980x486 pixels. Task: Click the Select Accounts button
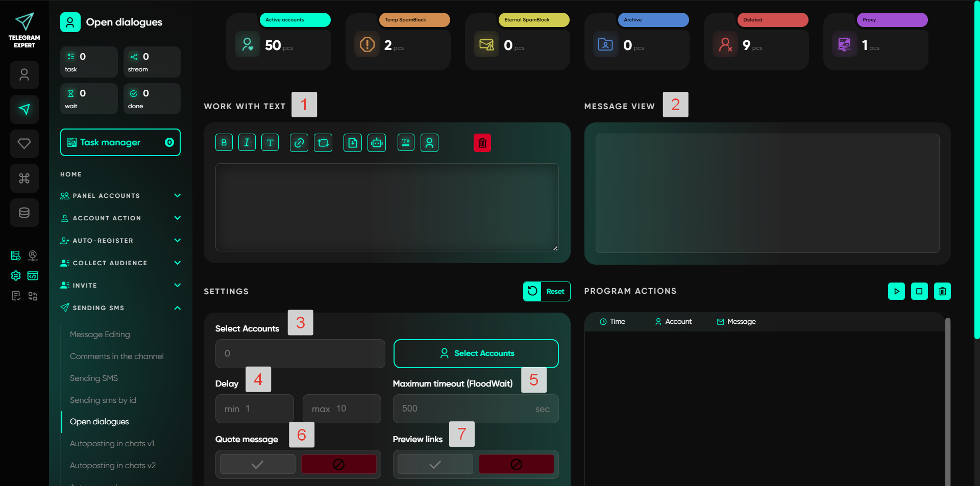point(476,353)
